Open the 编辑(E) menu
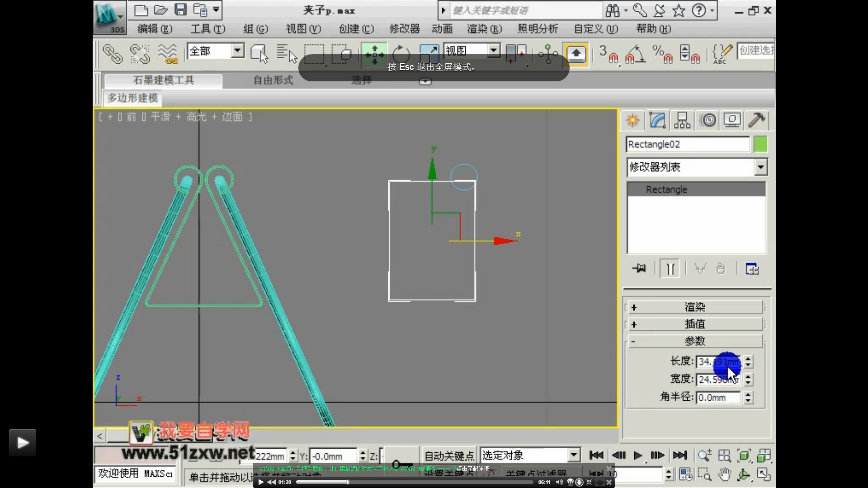The height and width of the screenshot is (488, 868). (155, 29)
